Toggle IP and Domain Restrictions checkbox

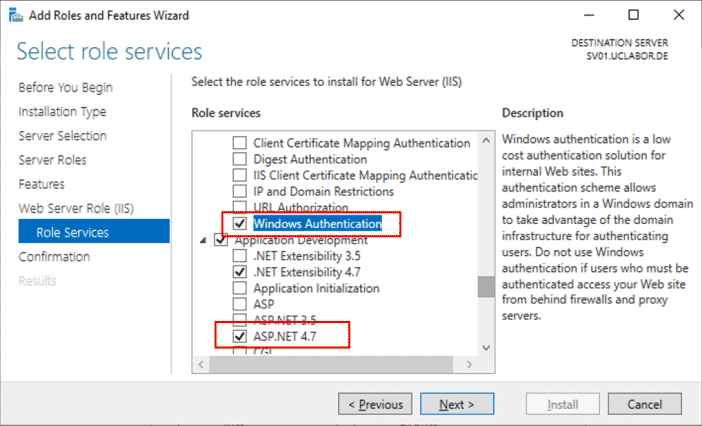[239, 191]
